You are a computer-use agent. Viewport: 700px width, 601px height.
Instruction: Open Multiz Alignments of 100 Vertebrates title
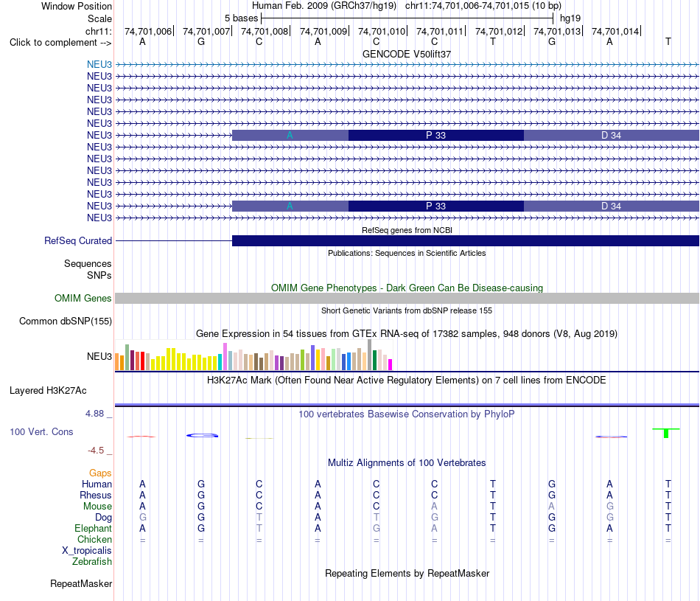coord(407,463)
